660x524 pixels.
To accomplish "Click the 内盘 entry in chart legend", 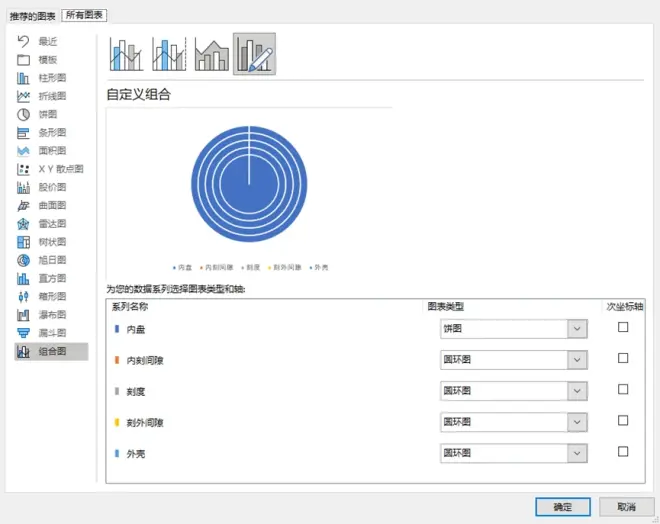I will (x=182, y=267).
